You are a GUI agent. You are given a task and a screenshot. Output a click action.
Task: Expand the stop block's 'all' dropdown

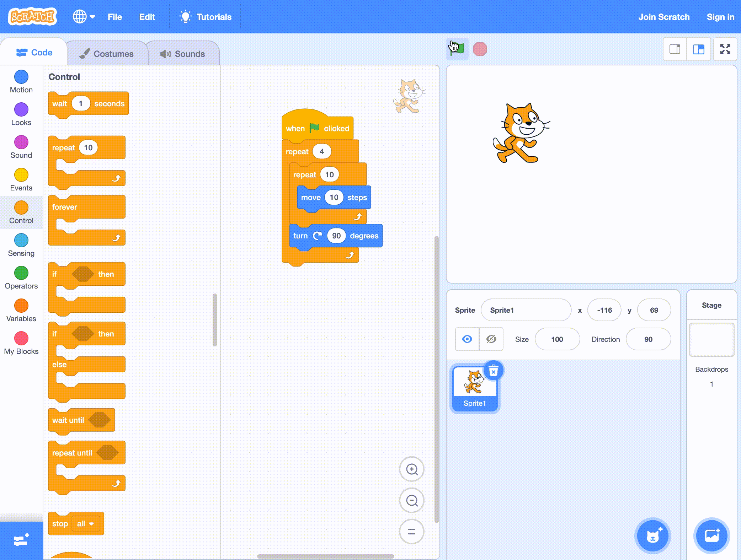coord(86,523)
